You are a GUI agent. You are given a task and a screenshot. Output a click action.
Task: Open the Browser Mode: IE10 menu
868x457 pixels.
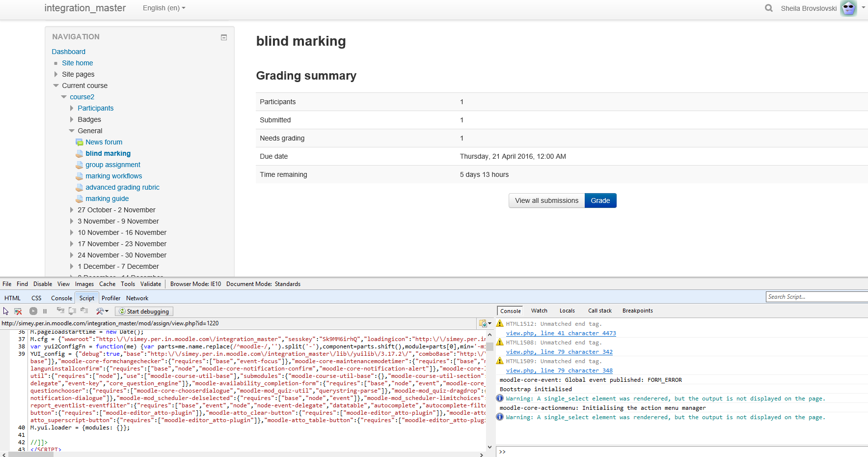pyautogui.click(x=195, y=284)
